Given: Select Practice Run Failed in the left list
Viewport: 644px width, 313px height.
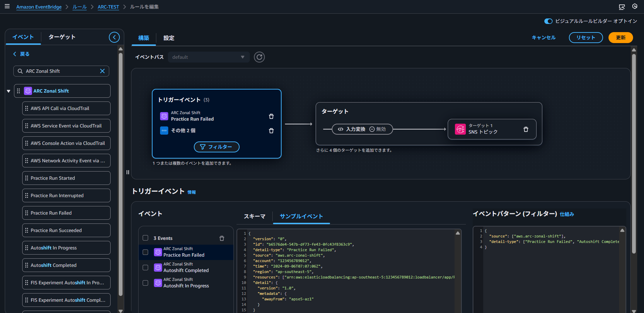Looking at the screenshot, I should [66, 213].
